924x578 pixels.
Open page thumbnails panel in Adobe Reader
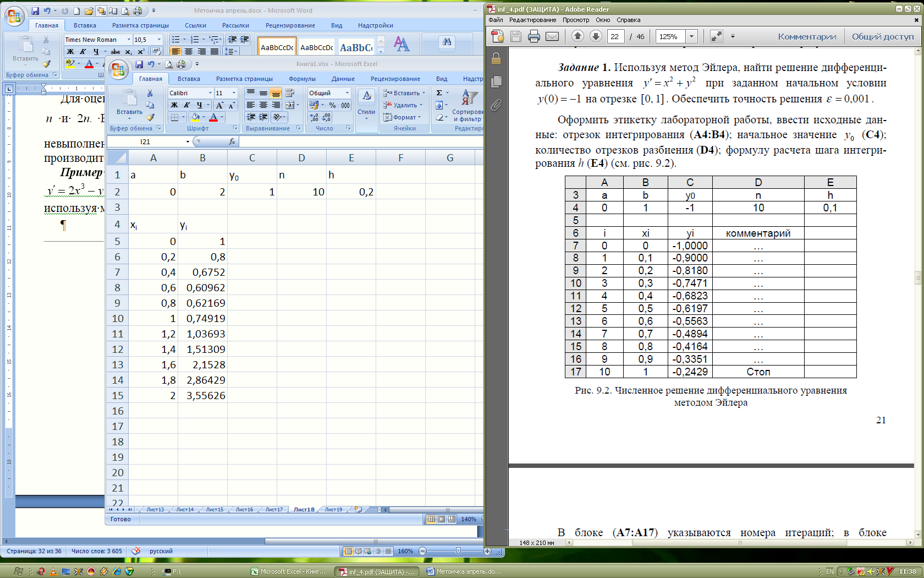pyautogui.click(x=496, y=81)
